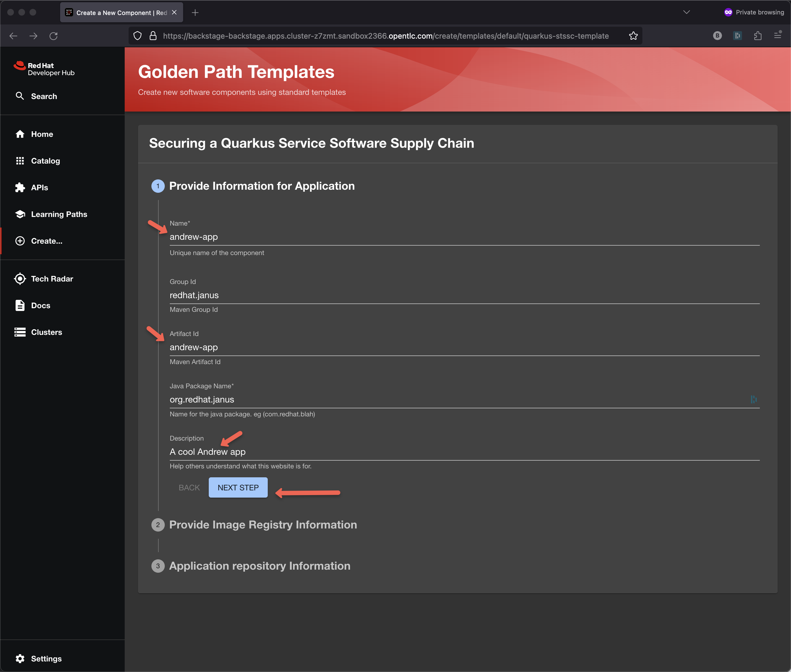Select Learning Paths in the sidebar

coord(59,214)
